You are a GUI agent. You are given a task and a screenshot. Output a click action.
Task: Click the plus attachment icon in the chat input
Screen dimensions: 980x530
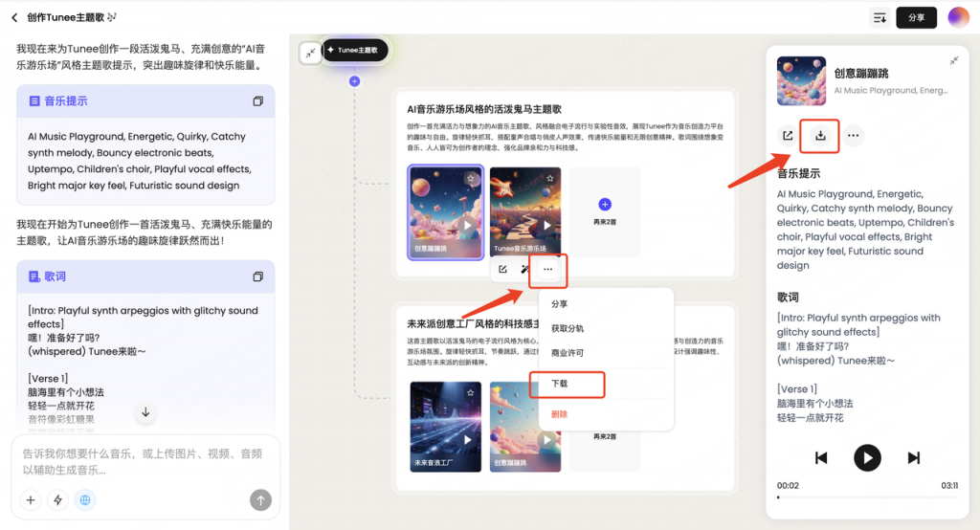coord(31,499)
